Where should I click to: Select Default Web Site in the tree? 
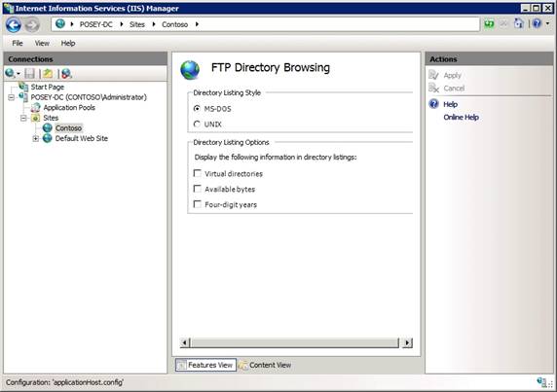click(x=82, y=138)
